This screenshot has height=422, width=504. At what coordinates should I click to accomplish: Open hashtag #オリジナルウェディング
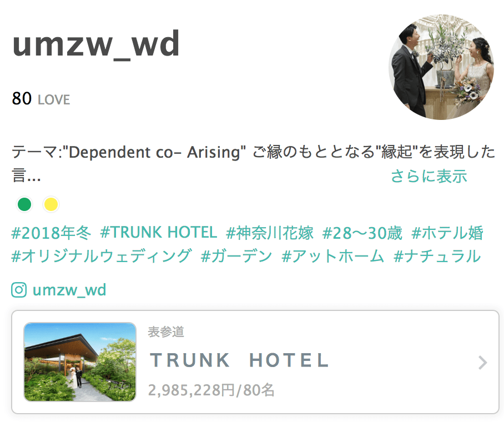tap(102, 256)
